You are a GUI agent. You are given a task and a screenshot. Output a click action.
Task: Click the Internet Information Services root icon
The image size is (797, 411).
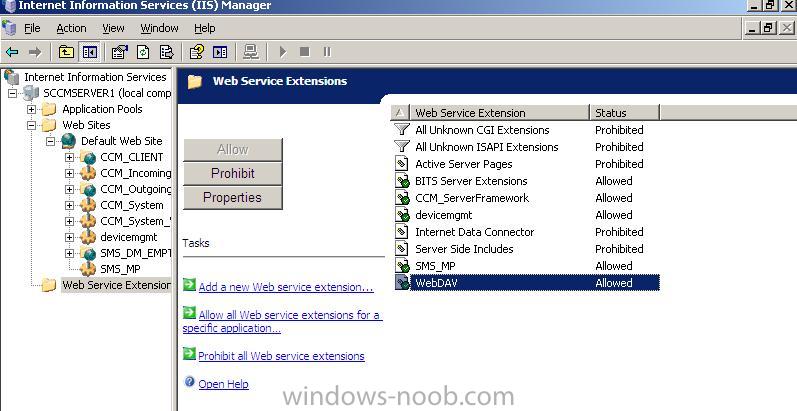[12, 77]
